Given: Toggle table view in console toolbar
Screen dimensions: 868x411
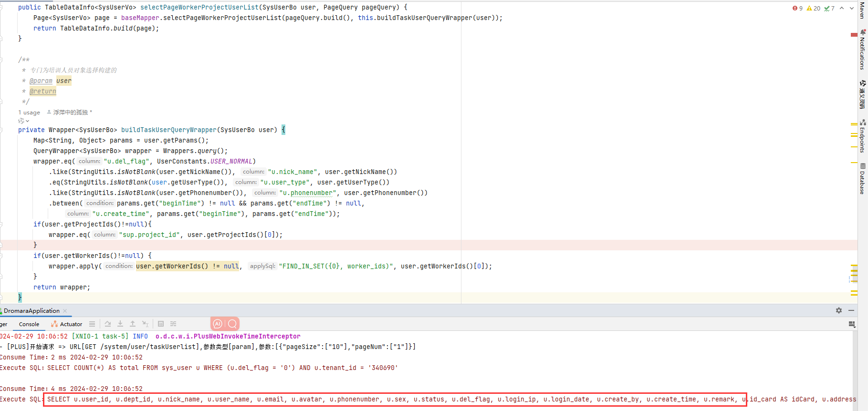Looking at the screenshot, I should [x=161, y=324].
